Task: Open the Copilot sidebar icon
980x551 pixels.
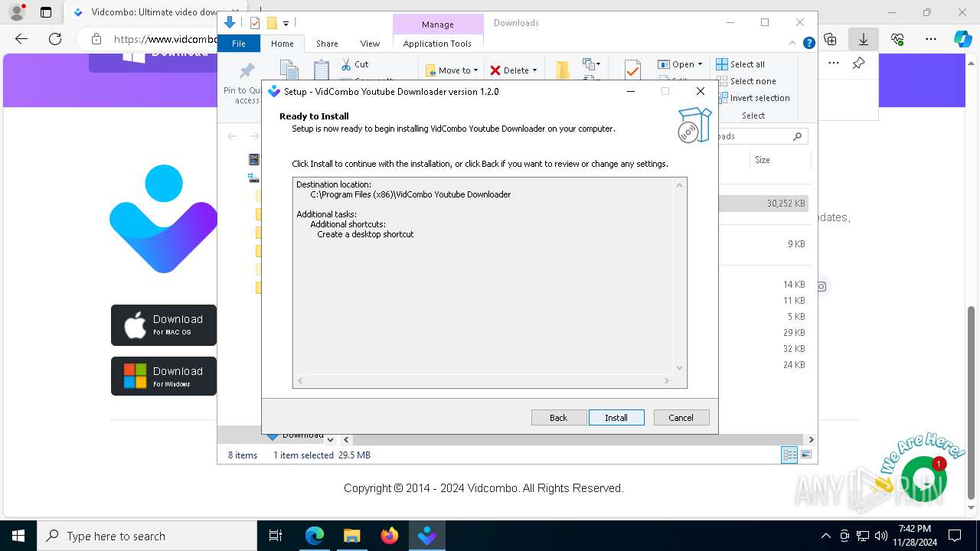Action: click(963, 39)
